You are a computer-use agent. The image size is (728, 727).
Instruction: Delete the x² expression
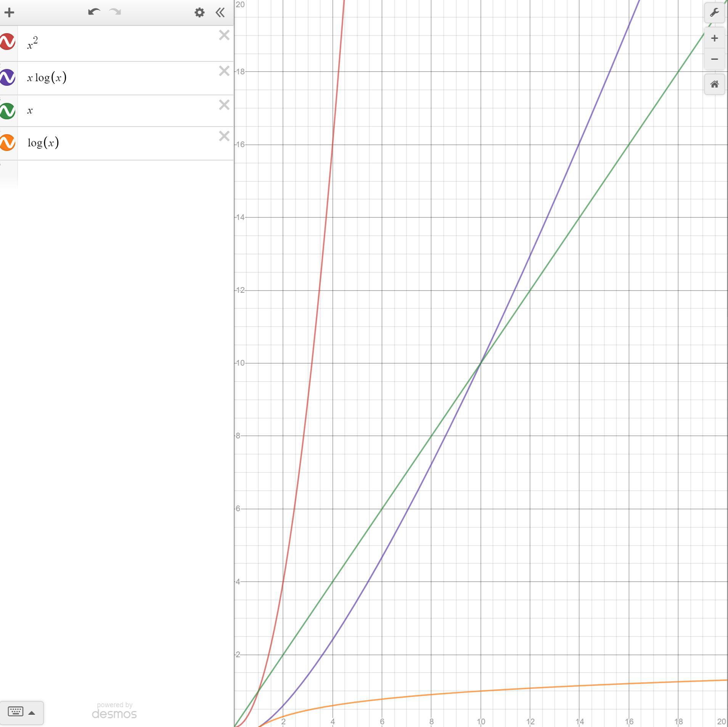(224, 35)
